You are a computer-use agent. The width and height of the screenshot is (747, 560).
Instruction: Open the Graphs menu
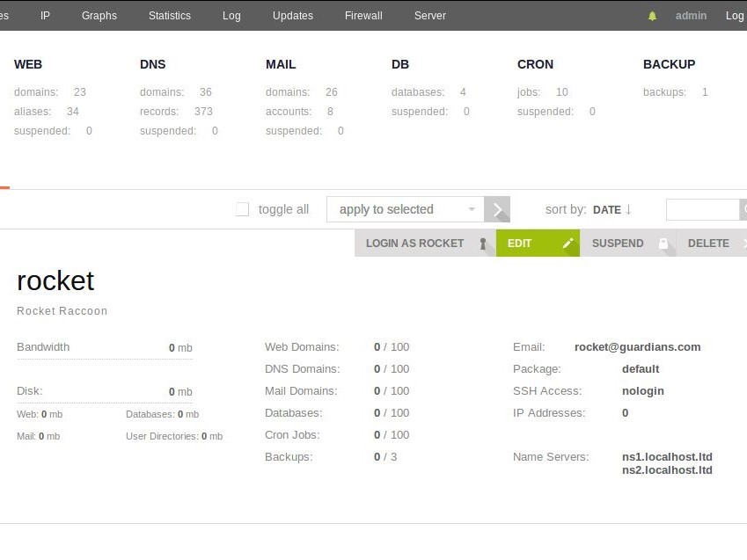coord(99,16)
